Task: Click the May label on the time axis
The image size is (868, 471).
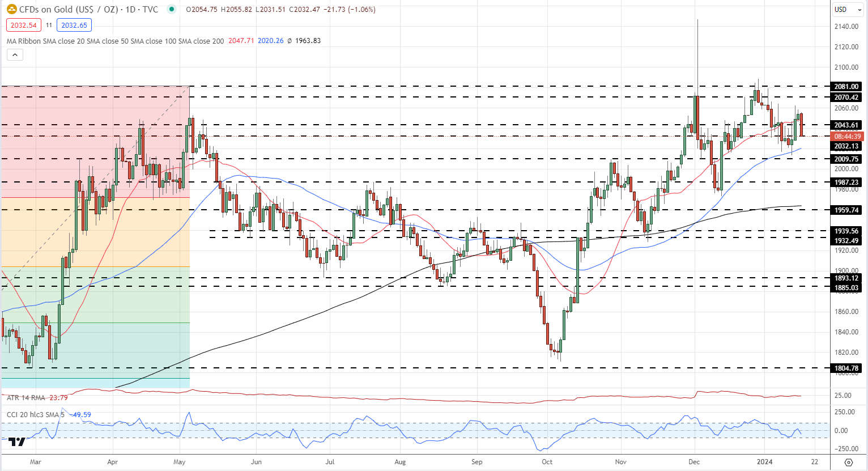Action: point(180,462)
